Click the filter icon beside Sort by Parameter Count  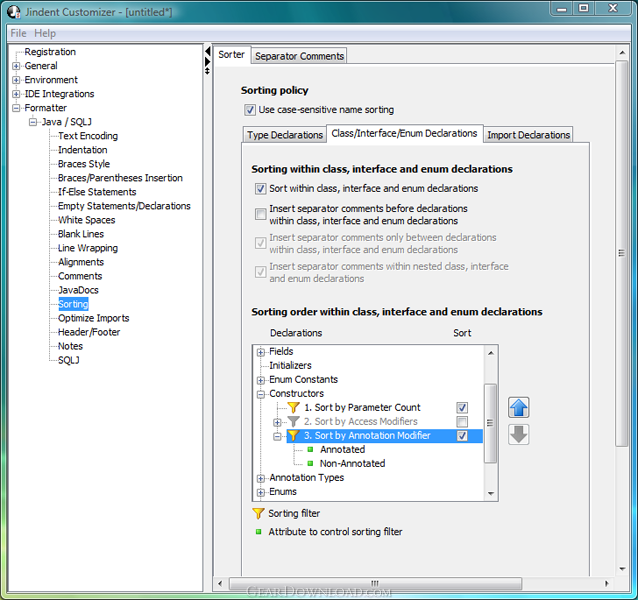tap(293, 407)
